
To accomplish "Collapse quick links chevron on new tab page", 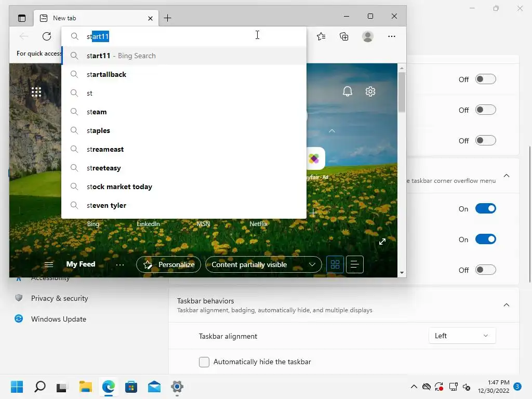I will click(x=332, y=131).
